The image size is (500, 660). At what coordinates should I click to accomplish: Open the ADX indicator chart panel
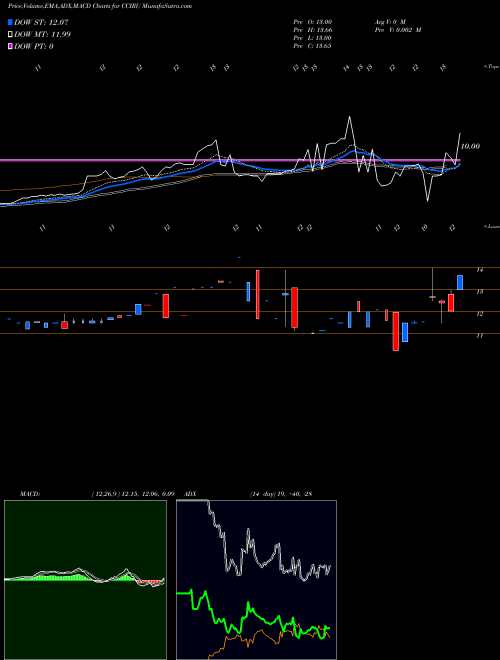click(256, 580)
